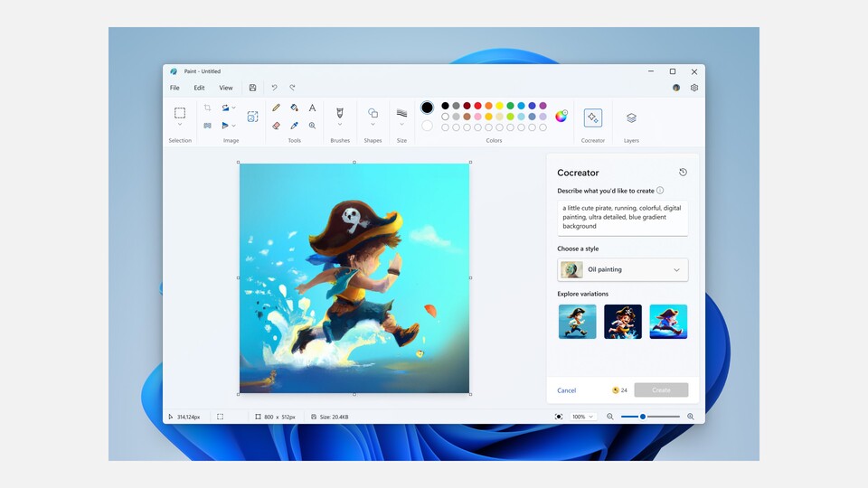This screenshot has width=868, height=488.
Task: Expand the Selection tool options
Action: pyautogui.click(x=180, y=125)
